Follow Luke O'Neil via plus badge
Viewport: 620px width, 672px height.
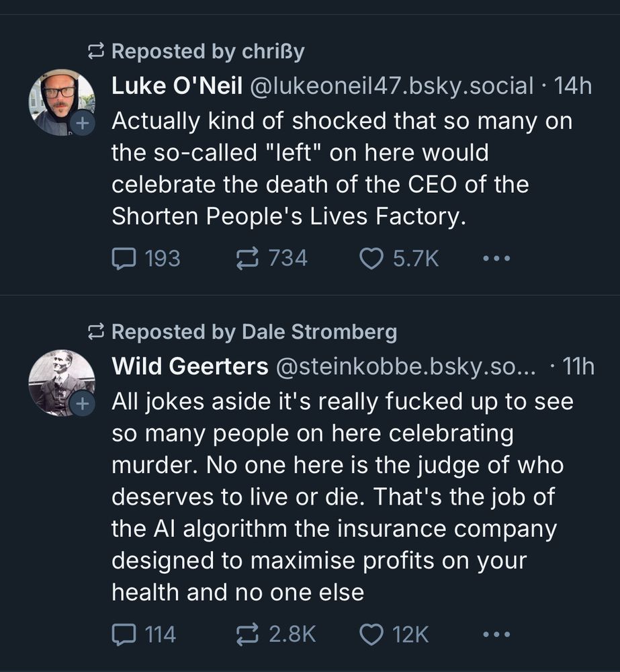81,124
